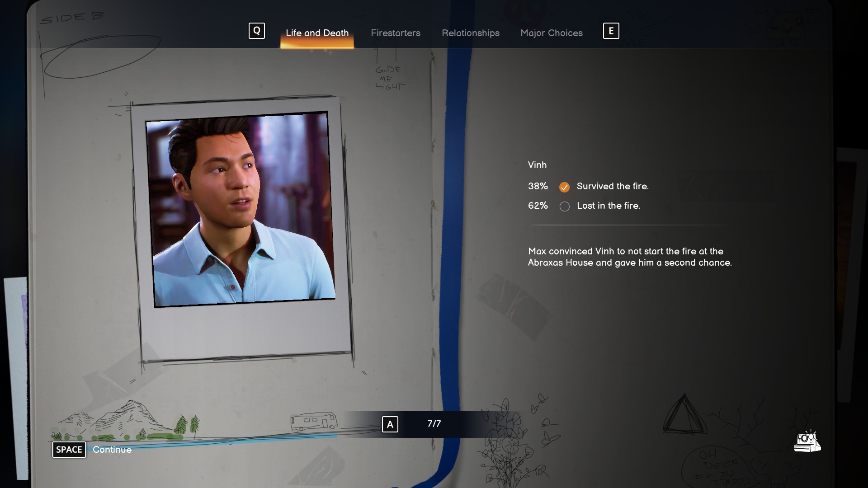This screenshot has width=868, height=488.
Task: Click the Continue button label
Action: (x=112, y=450)
